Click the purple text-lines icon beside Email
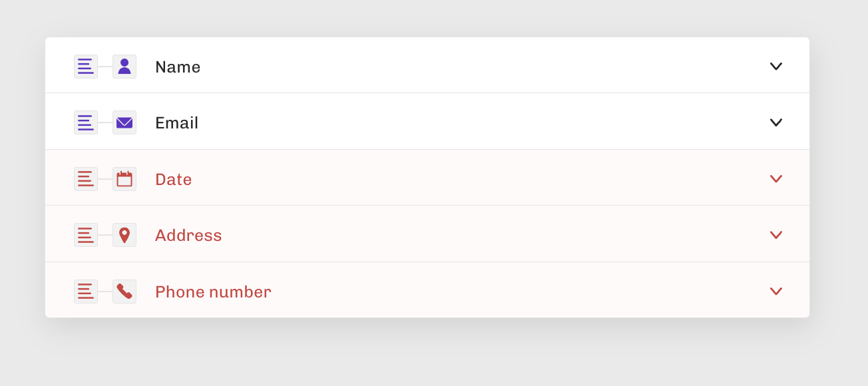Image resolution: width=868 pixels, height=386 pixels. tap(86, 122)
